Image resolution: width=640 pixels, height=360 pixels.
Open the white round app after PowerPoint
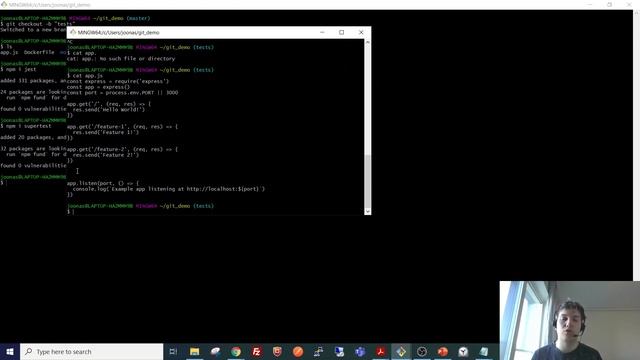click(x=463, y=351)
